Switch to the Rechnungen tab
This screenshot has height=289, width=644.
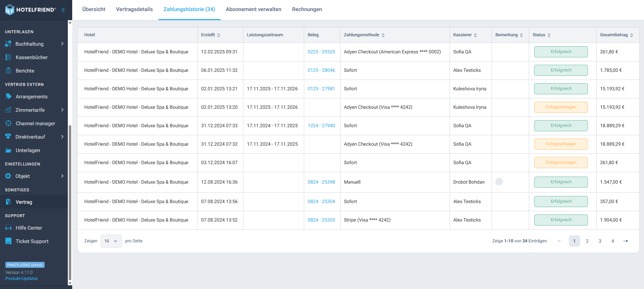click(x=307, y=9)
